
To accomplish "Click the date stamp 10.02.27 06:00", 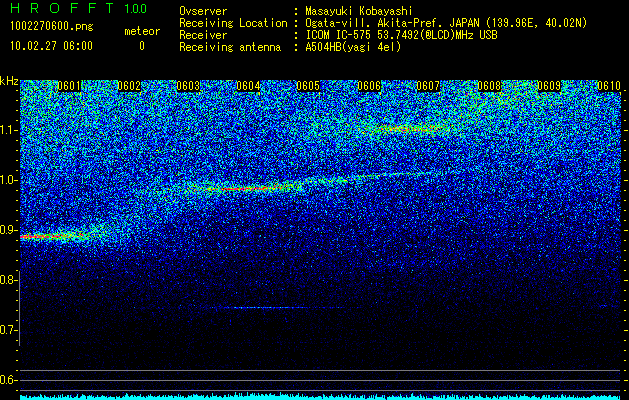I will tap(51, 46).
